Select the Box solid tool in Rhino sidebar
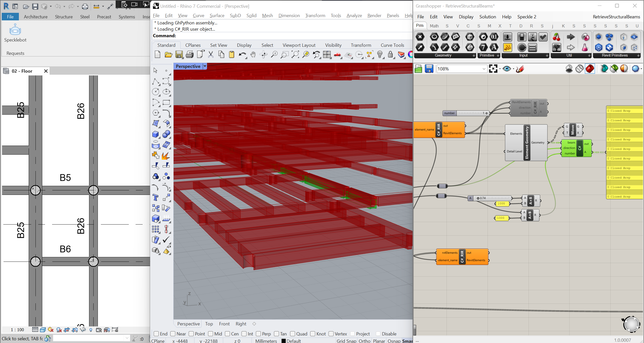 155,134
